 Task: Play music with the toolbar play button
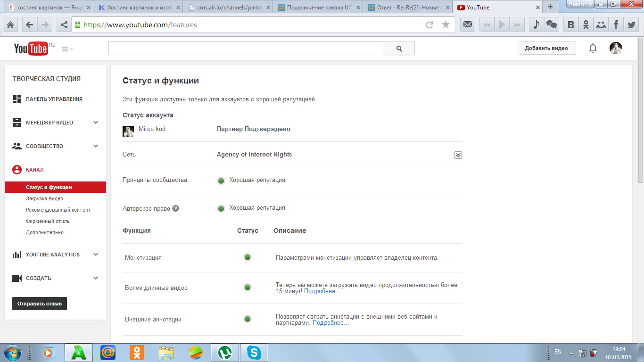pyautogui.click(x=502, y=25)
